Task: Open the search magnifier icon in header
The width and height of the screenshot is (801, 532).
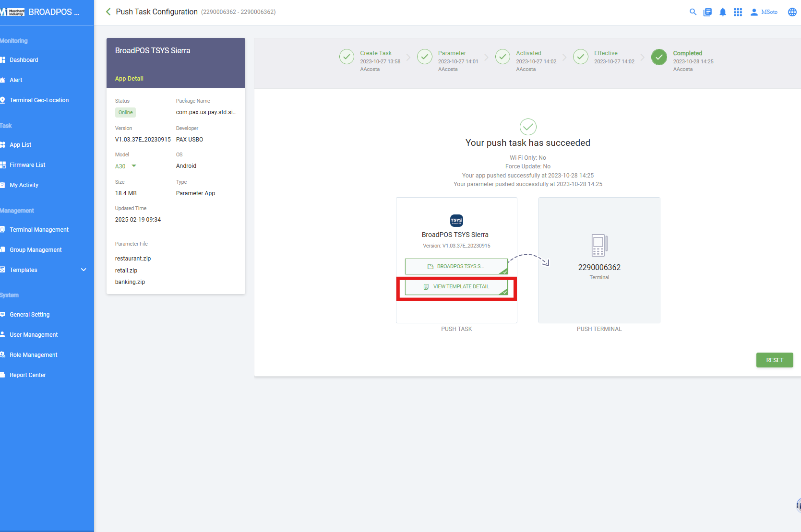Action: pos(693,12)
